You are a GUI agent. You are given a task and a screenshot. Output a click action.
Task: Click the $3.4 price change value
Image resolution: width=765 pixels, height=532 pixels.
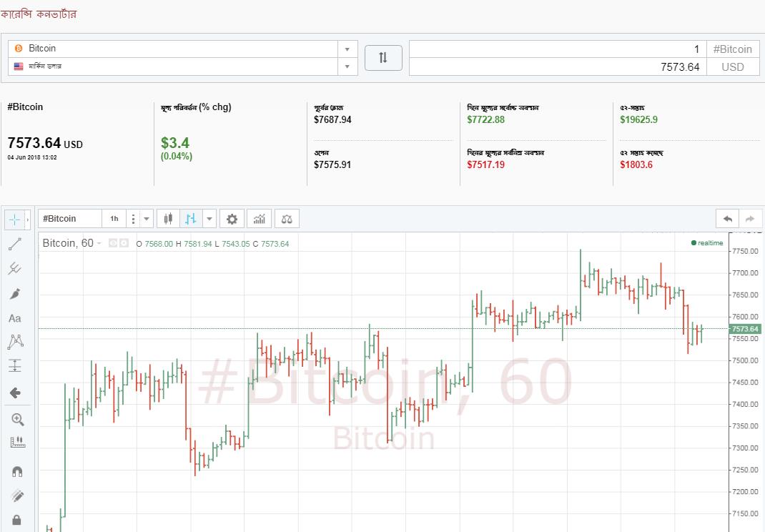pos(175,143)
